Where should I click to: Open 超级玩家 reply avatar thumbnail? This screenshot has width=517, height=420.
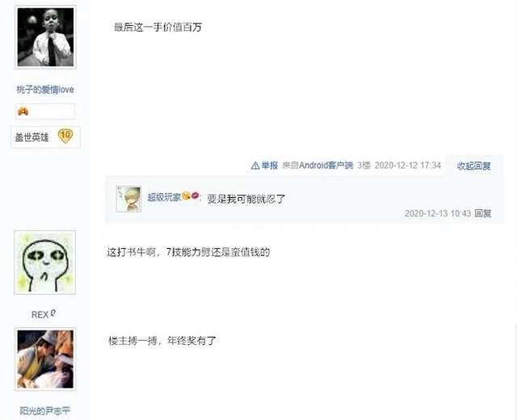tap(129, 199)
